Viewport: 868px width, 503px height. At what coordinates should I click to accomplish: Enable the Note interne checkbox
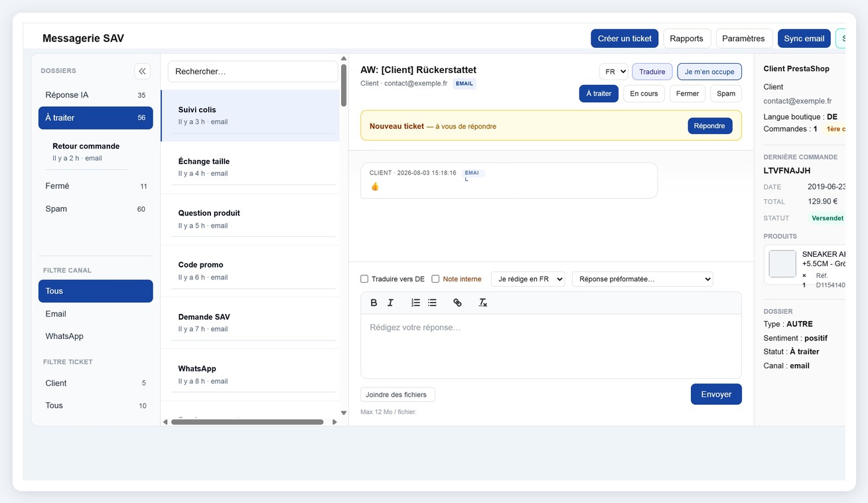tap(435, 279)
